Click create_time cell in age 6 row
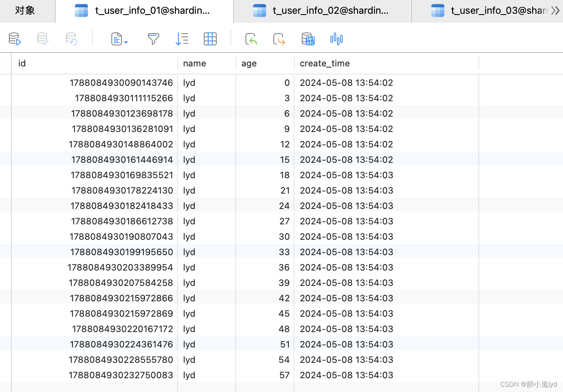The width and height of the screenshot is (563, 392). coord(386,113)
